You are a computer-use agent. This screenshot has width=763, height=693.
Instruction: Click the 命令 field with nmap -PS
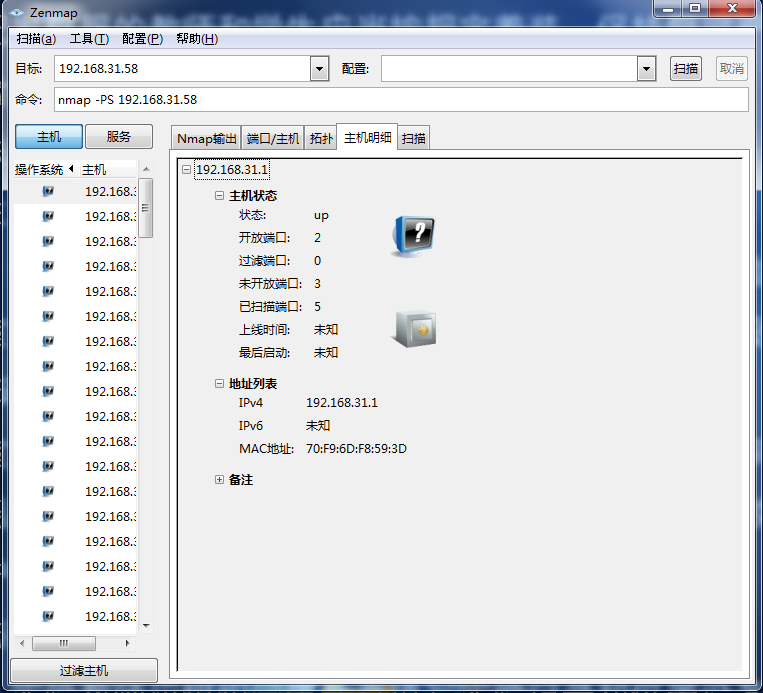point(401,100)
